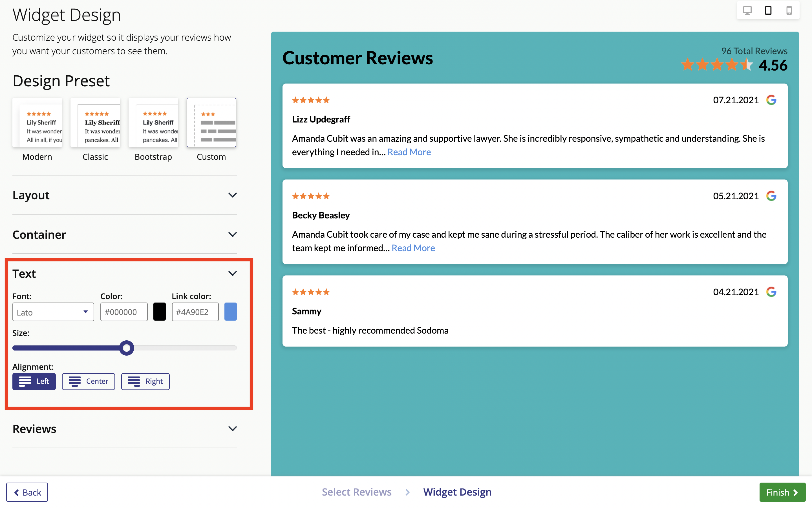Click five stars on Becky Beasley review
This screenshot has width=812, height=508.
tap(311, 196)
